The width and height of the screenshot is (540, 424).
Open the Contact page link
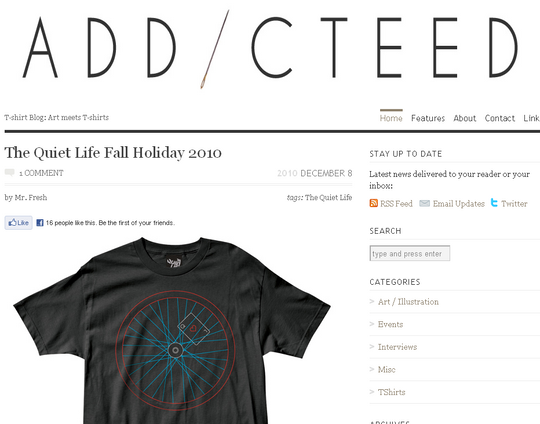[x=500, y=118]
